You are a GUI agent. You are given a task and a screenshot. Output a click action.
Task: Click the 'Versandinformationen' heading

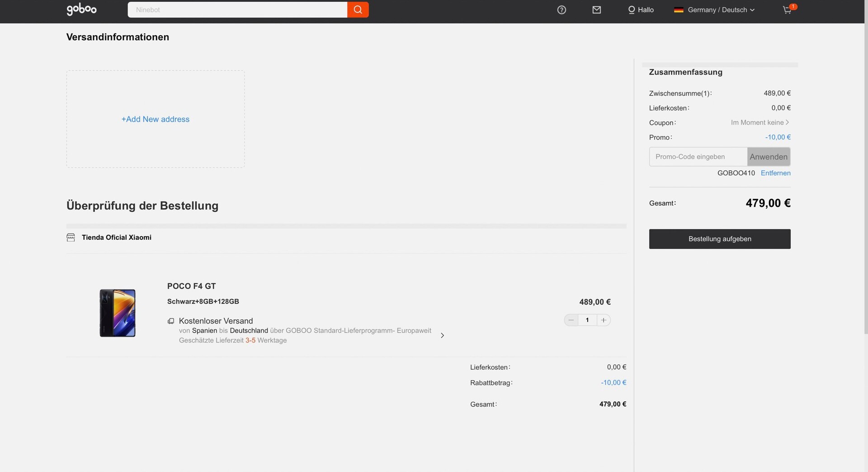[118, 37]
